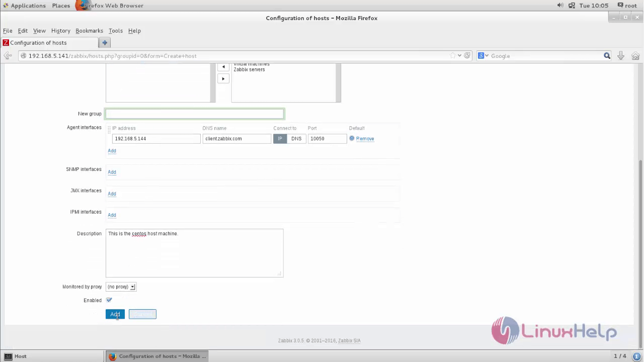The width and height of the screenshot is (644, 362).
Task: Click the DNS name field client.zabbix.com
Action: click(x=237, y=139)
